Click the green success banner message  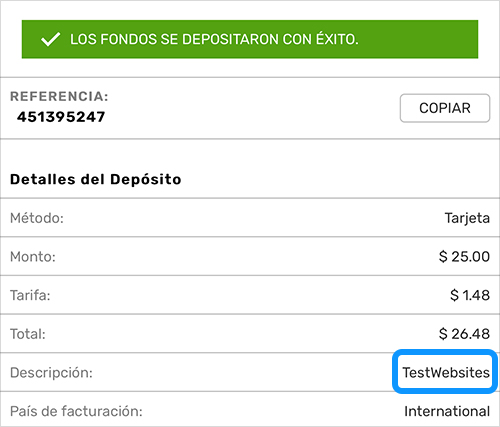[x=250, y=39]
